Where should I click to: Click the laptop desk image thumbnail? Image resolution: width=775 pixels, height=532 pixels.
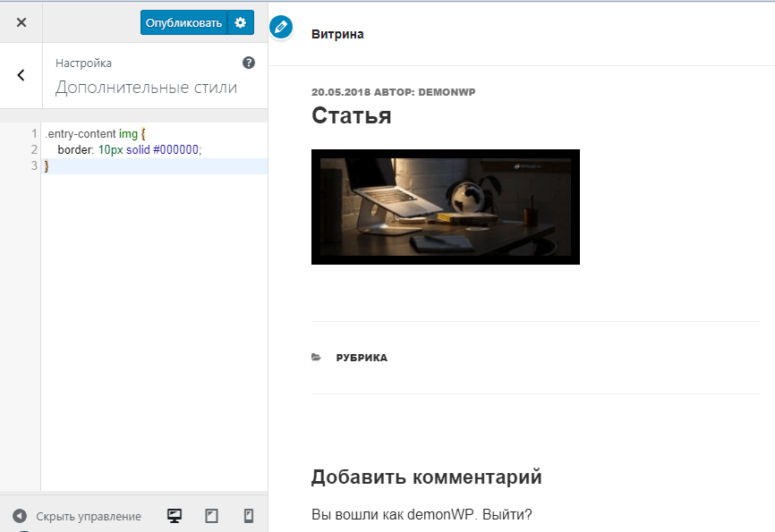(x=446, y=207)
